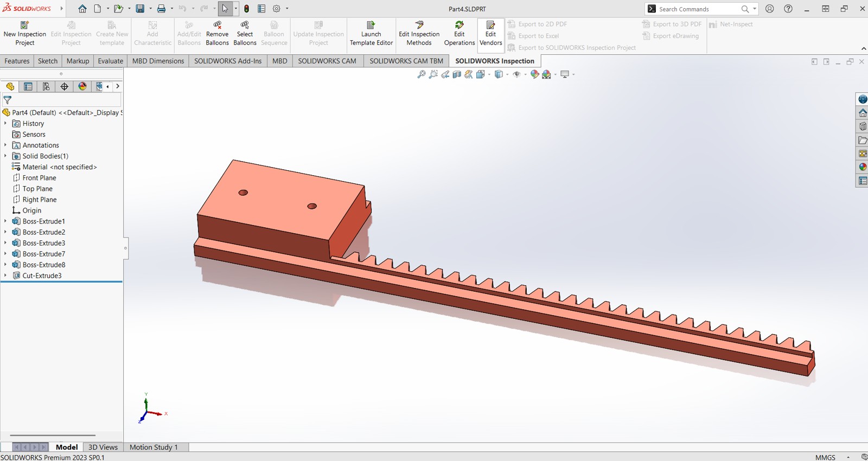
Task: Go to the Home welcome icon
Action: tap(82, 9)
